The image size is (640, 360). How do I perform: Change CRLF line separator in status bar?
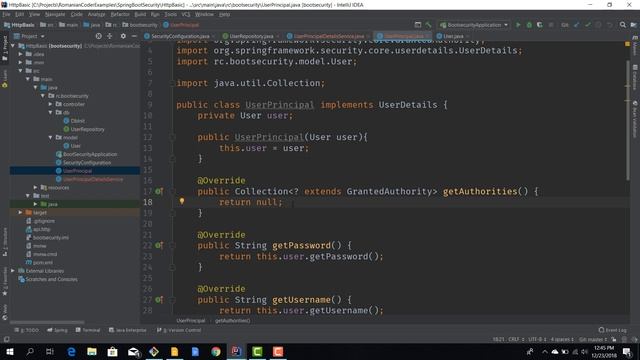coord(516,339)
